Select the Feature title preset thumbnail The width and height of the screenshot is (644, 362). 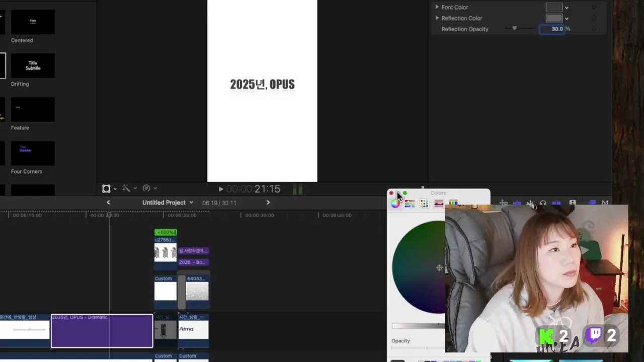tap(33, 110)
